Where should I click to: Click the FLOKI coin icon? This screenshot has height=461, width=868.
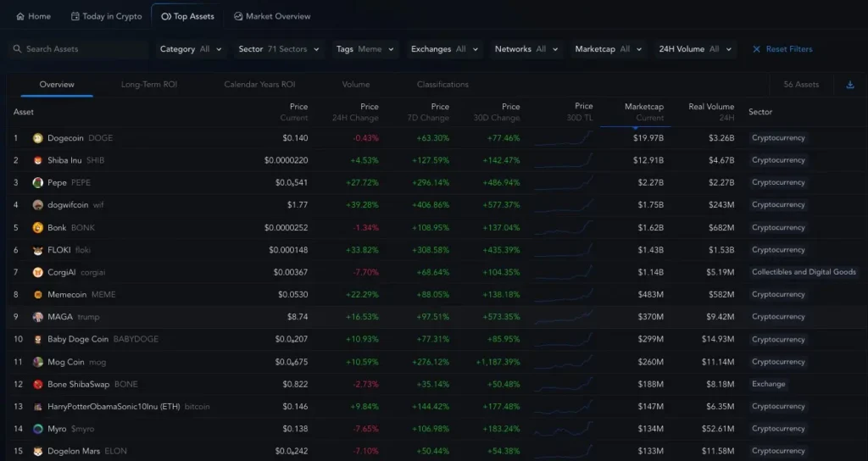click(37, 250)
